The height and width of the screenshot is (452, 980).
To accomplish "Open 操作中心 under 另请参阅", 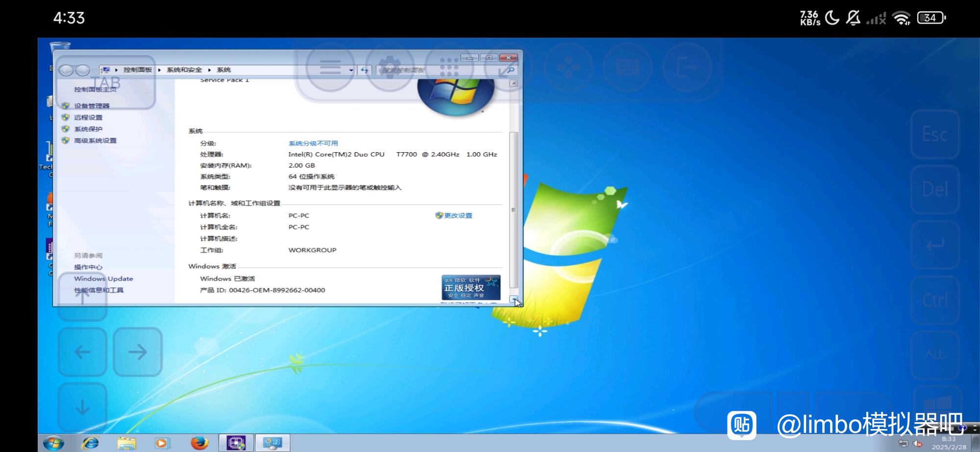I will (88, 267).
